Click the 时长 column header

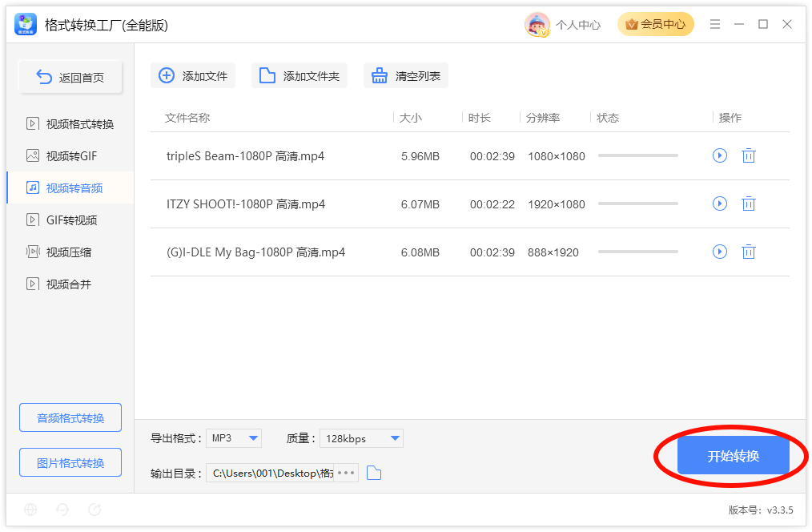(x=480, y=118)
